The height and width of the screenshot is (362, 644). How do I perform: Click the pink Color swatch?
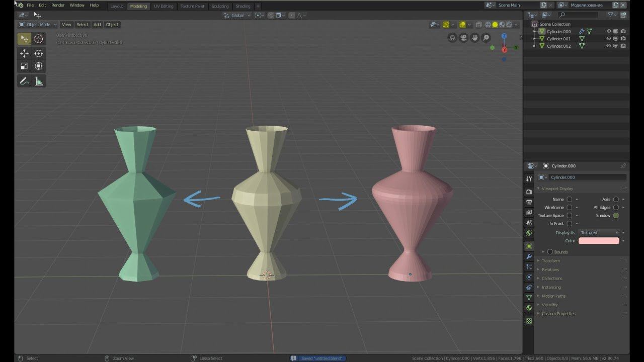(599, 241)
